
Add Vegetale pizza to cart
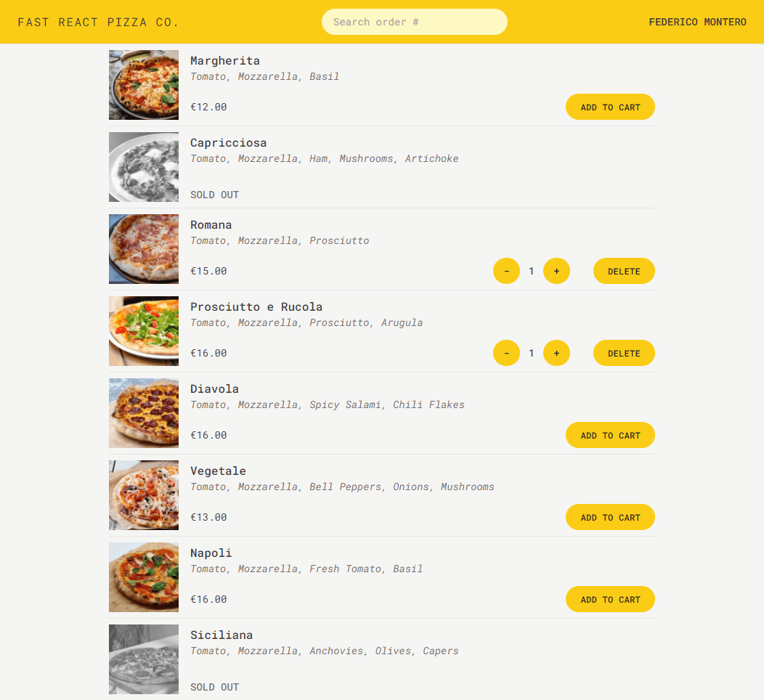tap(610, 517)
